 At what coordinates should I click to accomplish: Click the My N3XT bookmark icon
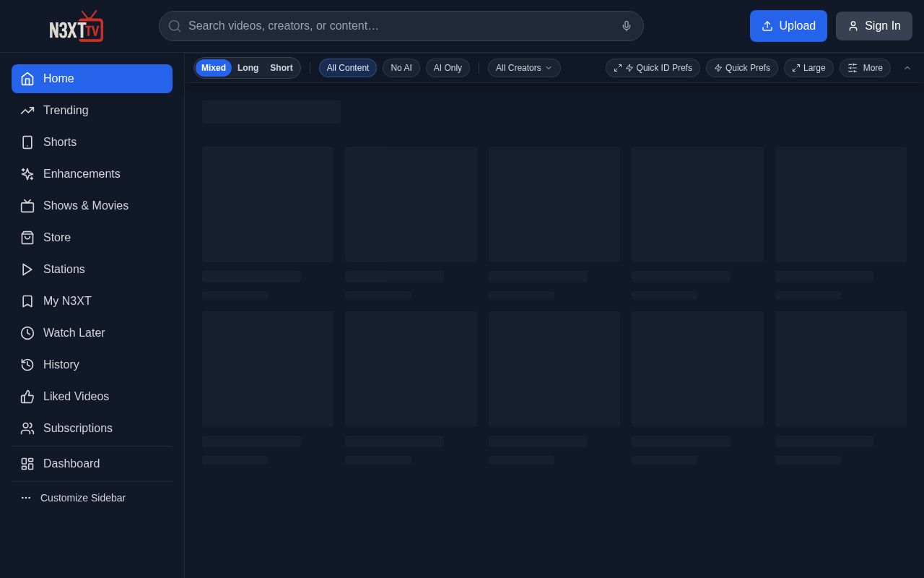click(27, 301)
